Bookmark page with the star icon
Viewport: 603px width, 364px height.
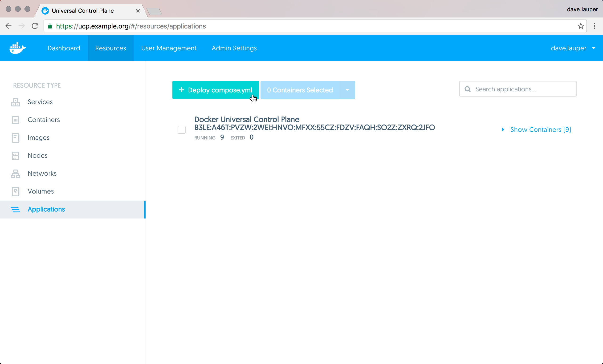coord(580,26)
